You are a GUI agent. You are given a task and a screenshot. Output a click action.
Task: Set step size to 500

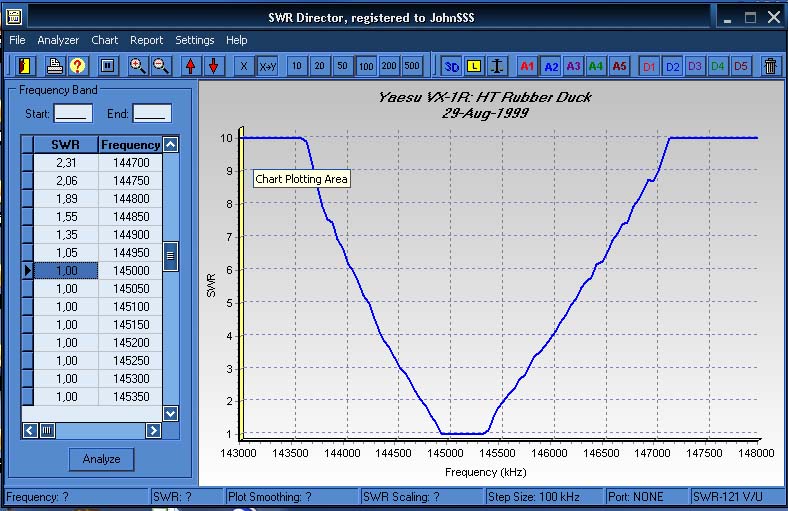click(x=412, y=66)
